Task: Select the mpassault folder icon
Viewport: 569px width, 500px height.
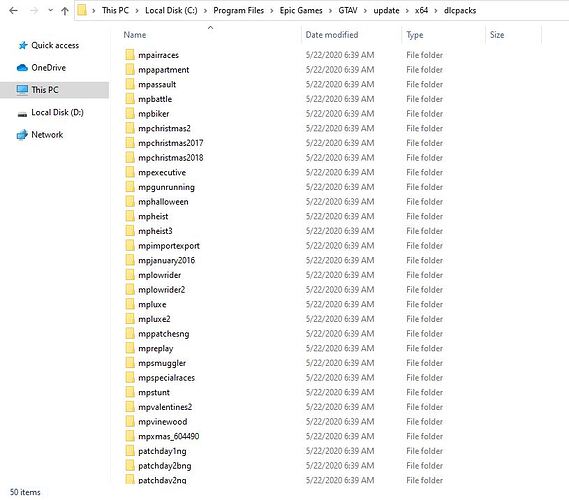Action: [x=130, y=84]
